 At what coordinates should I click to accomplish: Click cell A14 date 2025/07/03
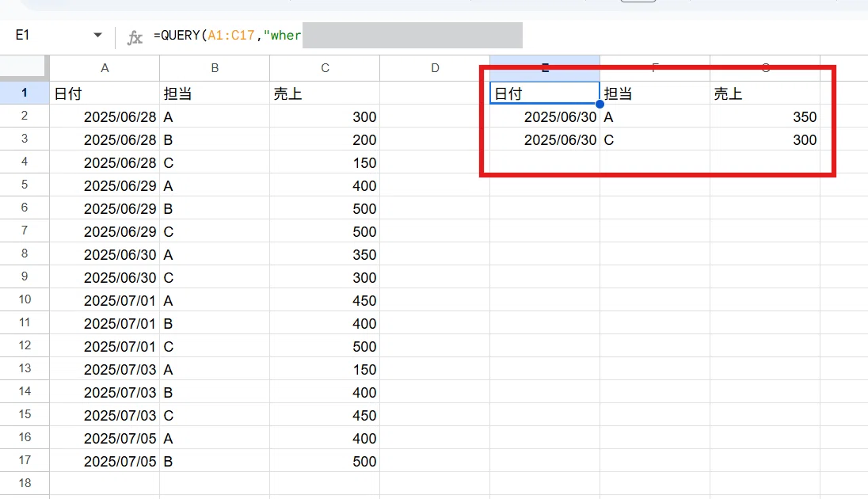coord(105,393)
